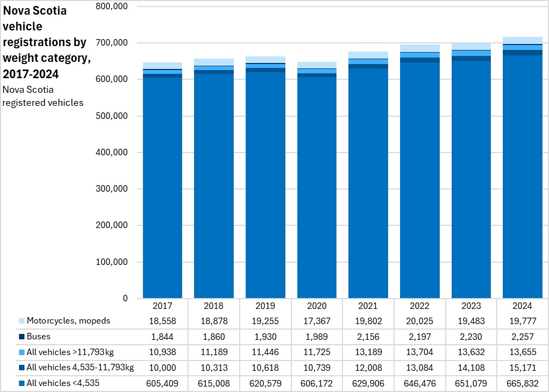Click the 400,000 y-axis label
The height and width of the screenshot is (392, 549).
[111, 153]
